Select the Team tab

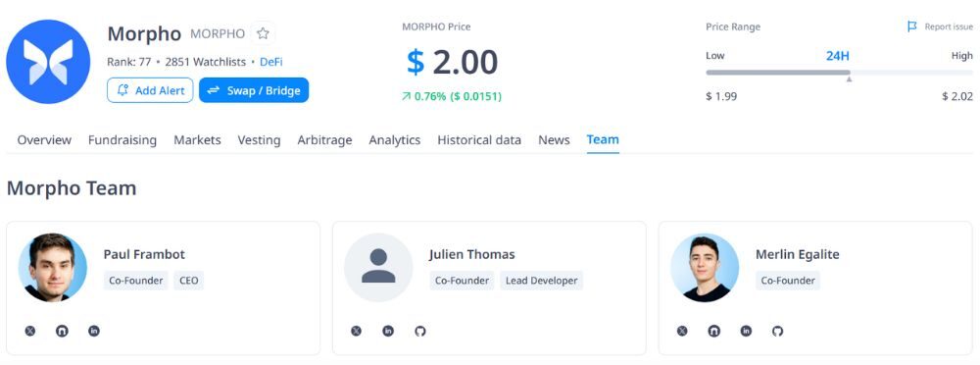(603, 139)
